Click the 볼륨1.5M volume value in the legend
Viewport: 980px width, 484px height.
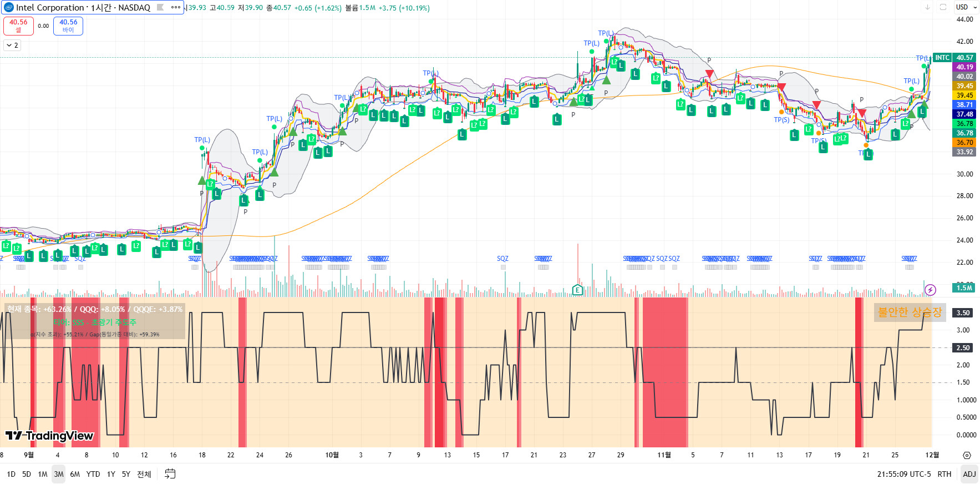click(x=360, y=8)
